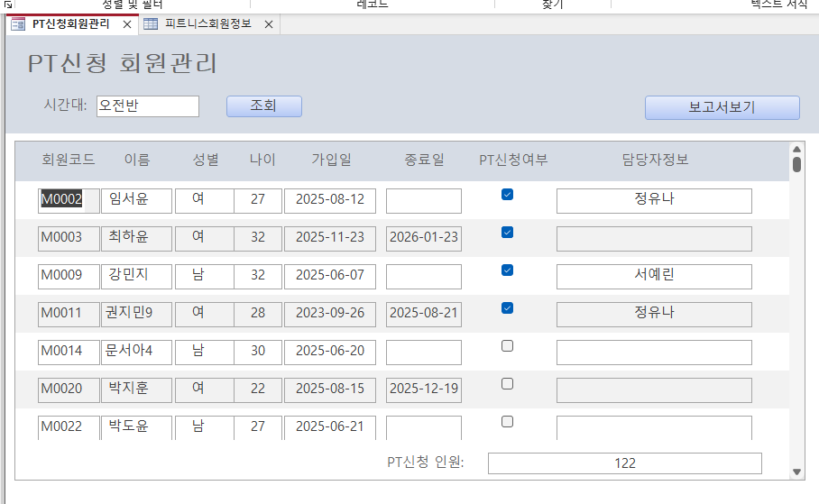
Task: Click the vertical scrollbar thumb of the list
Action: coord(796,164)
